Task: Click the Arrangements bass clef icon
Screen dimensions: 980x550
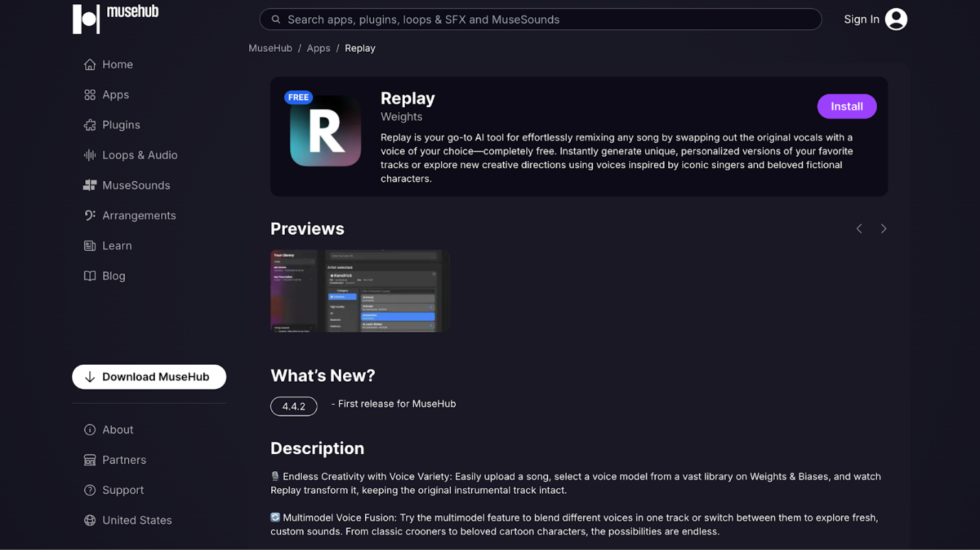Action: click(x=89, y=216)
